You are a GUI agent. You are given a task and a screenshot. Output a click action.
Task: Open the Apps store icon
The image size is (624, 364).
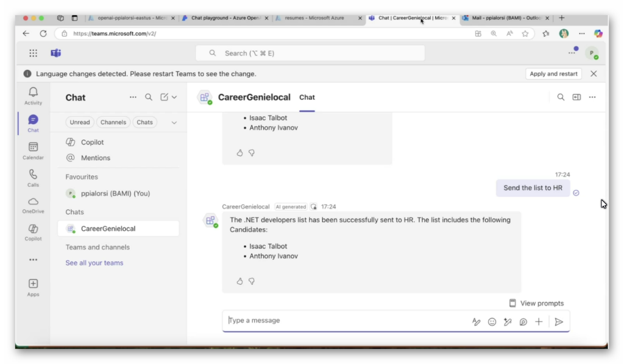tap(33, 288)
